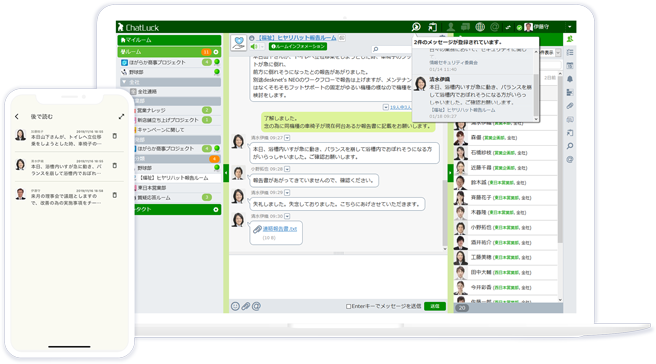This screenshot has height=364, width=656.
Task: Open the ルームインフォメーション button
Action: pyautogui.click(x=298, y=46)
